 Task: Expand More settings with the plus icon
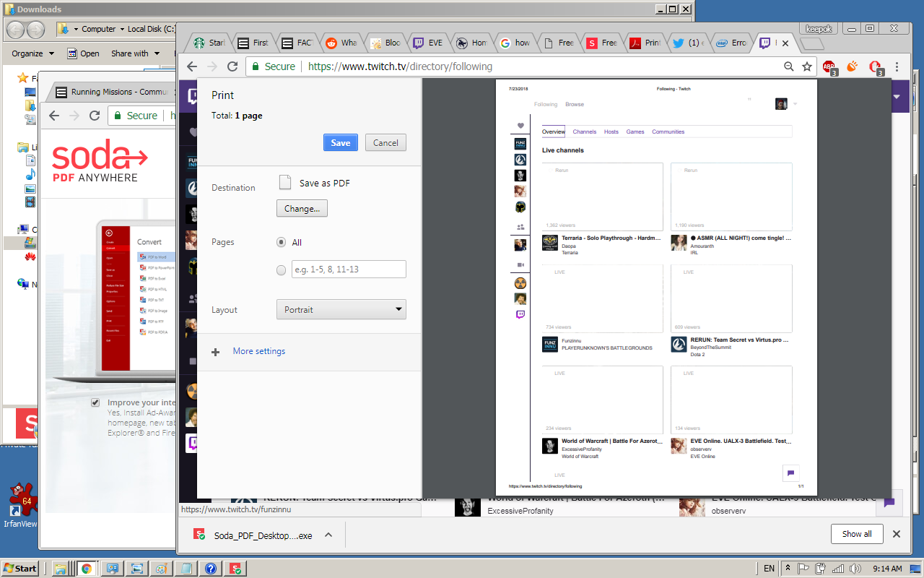tap(215, 352)
